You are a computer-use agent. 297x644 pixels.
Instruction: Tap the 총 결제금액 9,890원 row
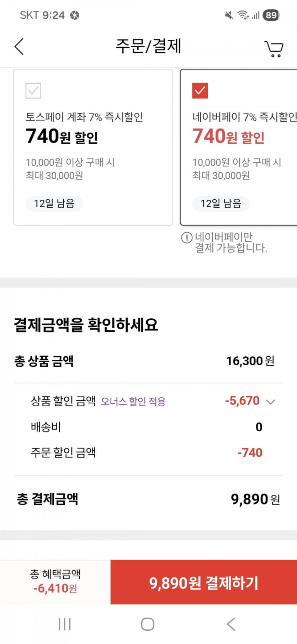(x=148, y=499)
